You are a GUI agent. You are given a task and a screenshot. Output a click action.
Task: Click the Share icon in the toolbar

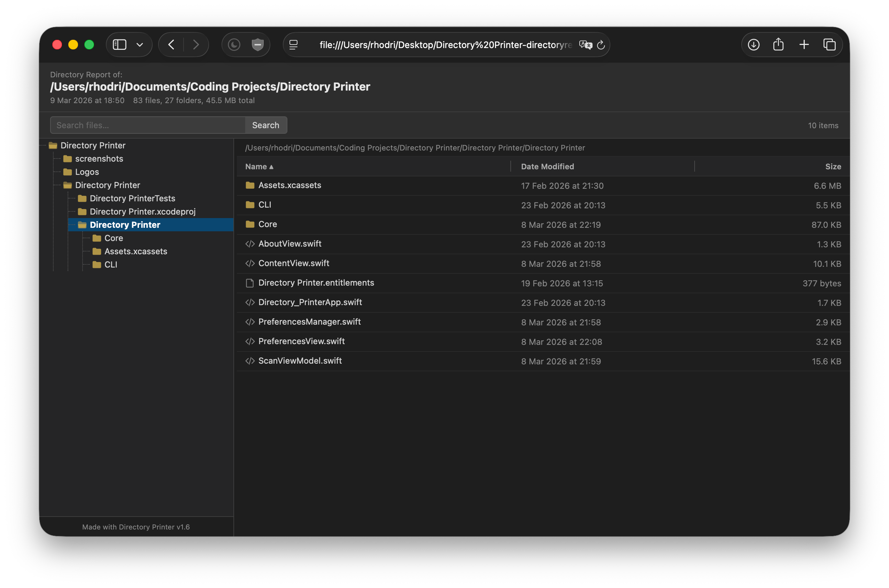(x=778, y=44)
